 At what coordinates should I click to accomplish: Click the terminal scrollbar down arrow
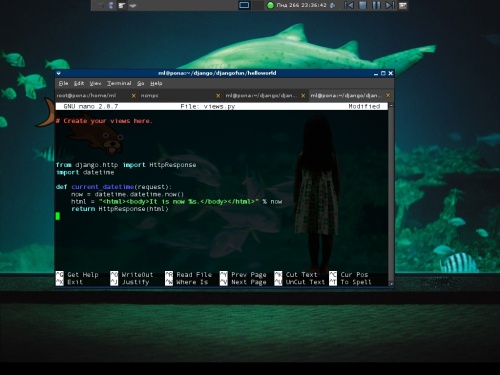391,284
